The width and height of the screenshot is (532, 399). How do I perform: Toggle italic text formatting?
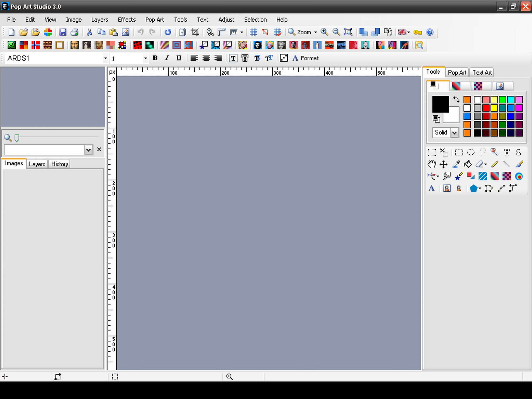click(166, 58)
